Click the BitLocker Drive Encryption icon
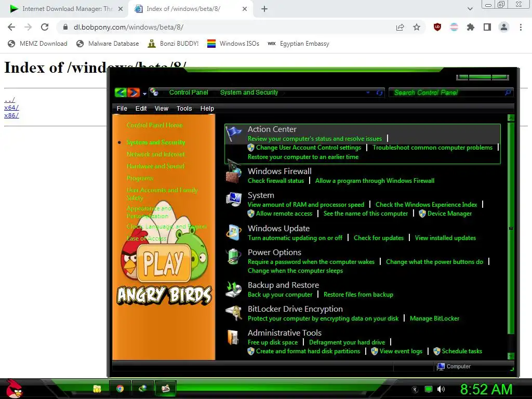The height and width of the screenshot is (399, 532). 234,313
